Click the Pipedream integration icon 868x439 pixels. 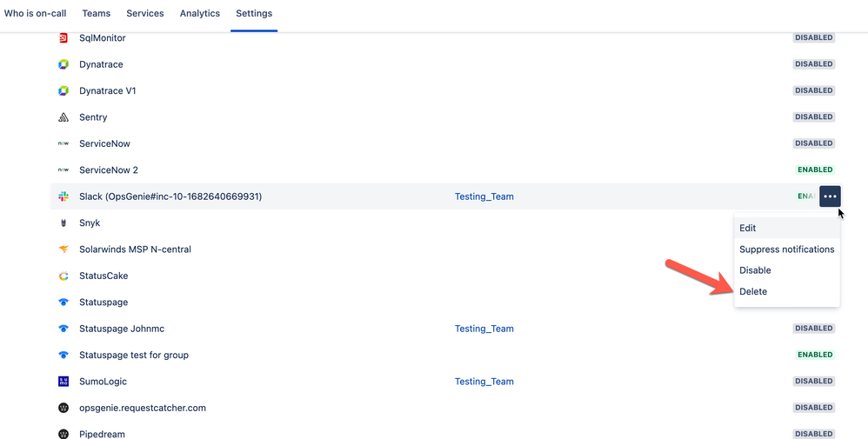(63, 434)
